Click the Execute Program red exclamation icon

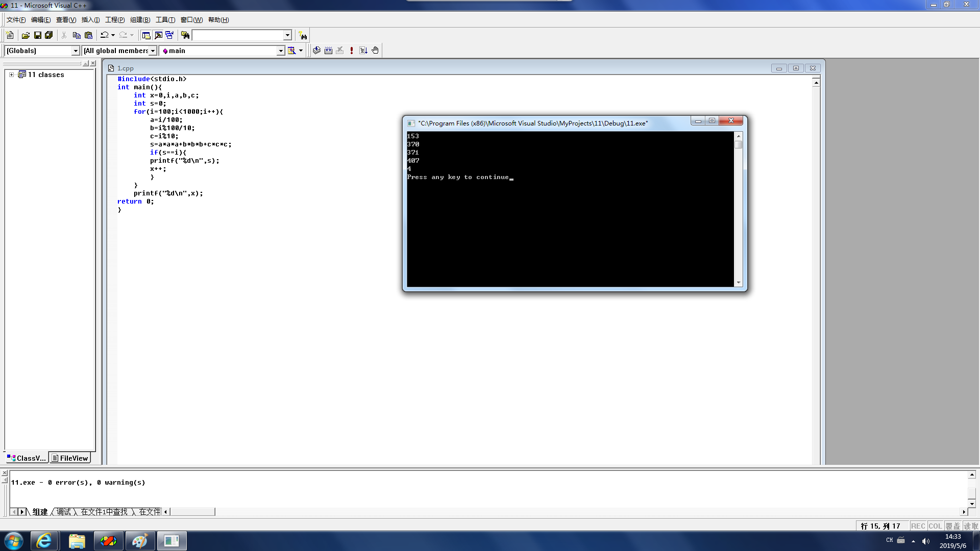coord(352,51)
